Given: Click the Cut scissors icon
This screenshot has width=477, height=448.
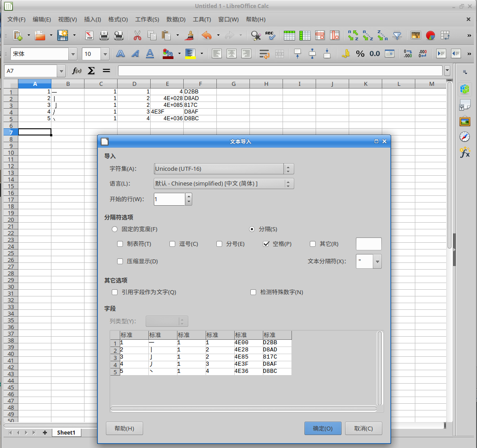Looking at the screenshot, I should pyautogui.click(x=137, y=36).
